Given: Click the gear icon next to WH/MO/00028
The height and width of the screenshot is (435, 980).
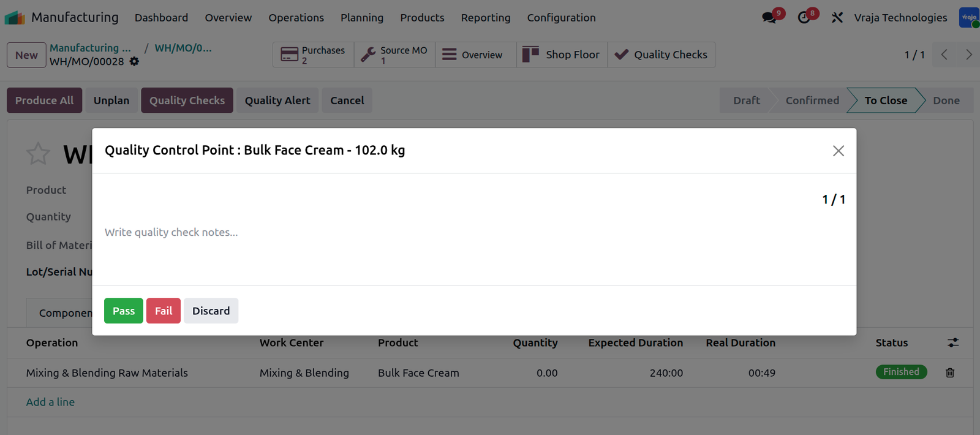Looking at the screenshot, I should (134, 61).
